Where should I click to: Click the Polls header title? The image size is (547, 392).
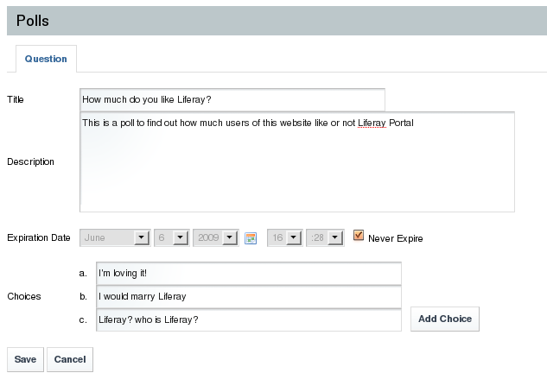point(33,21)
